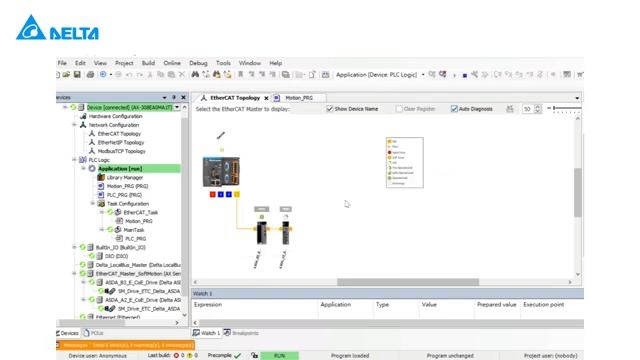Switch to the Motion_PRG tab
The height and width of the screenshot is (360, 640).
pyautogui.click(x=299, y=98)
